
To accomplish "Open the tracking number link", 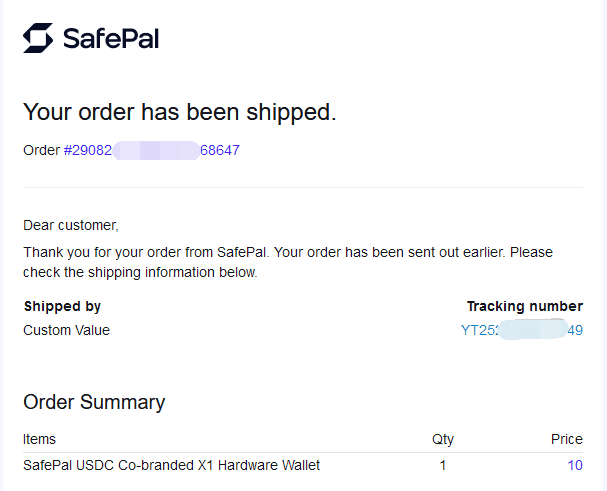I will tap(521, 330).
